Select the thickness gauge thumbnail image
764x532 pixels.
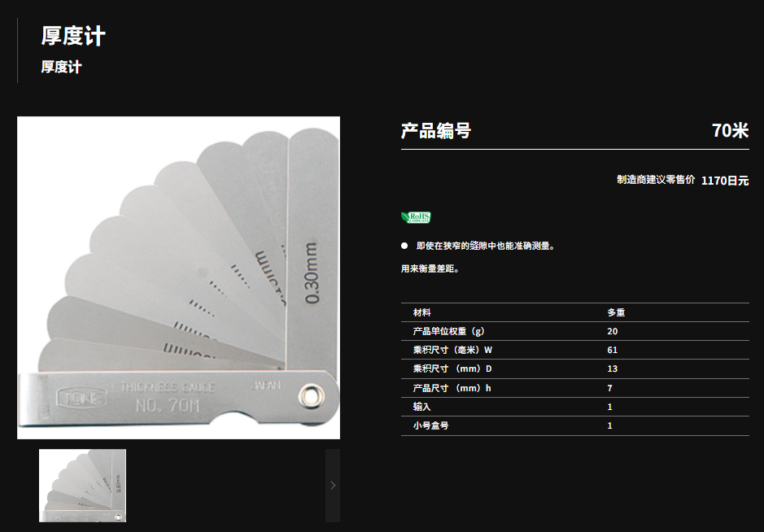click(82, 486)
